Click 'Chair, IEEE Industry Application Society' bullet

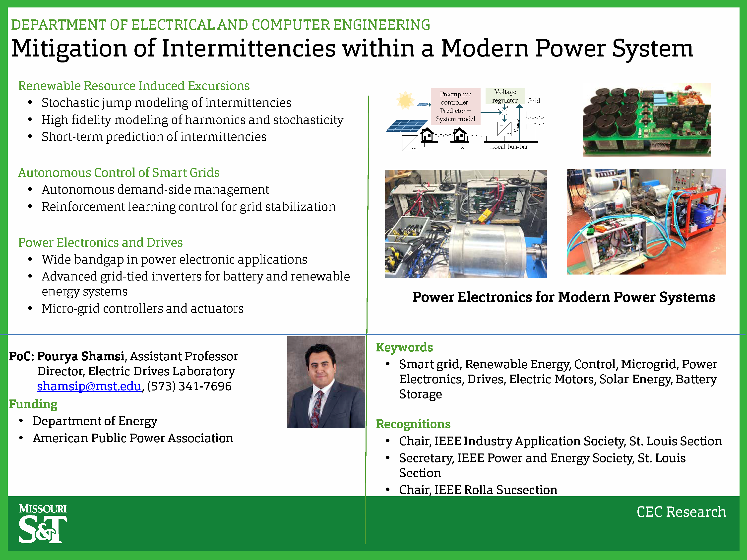click(x=560, y=441)
